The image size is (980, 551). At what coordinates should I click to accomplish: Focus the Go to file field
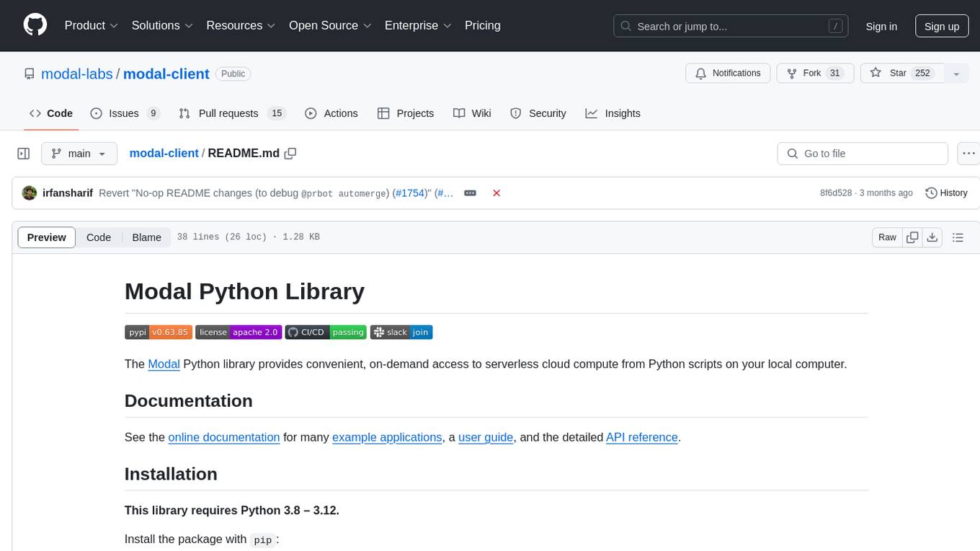point(863,154)
